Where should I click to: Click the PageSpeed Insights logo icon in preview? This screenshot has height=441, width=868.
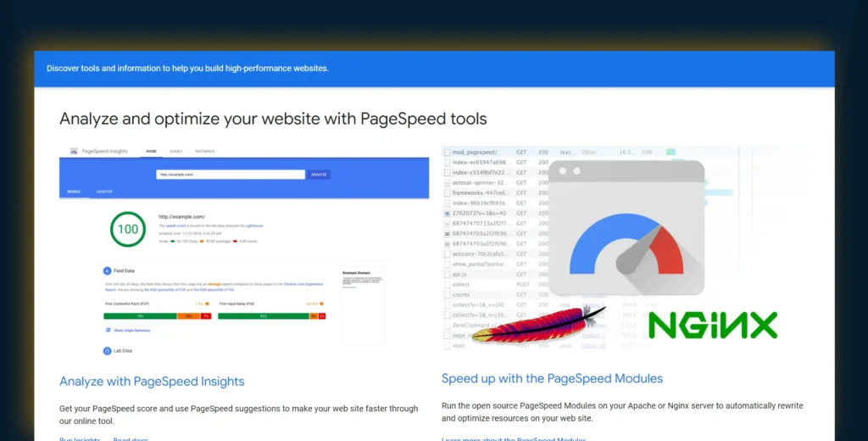point(74,151)
